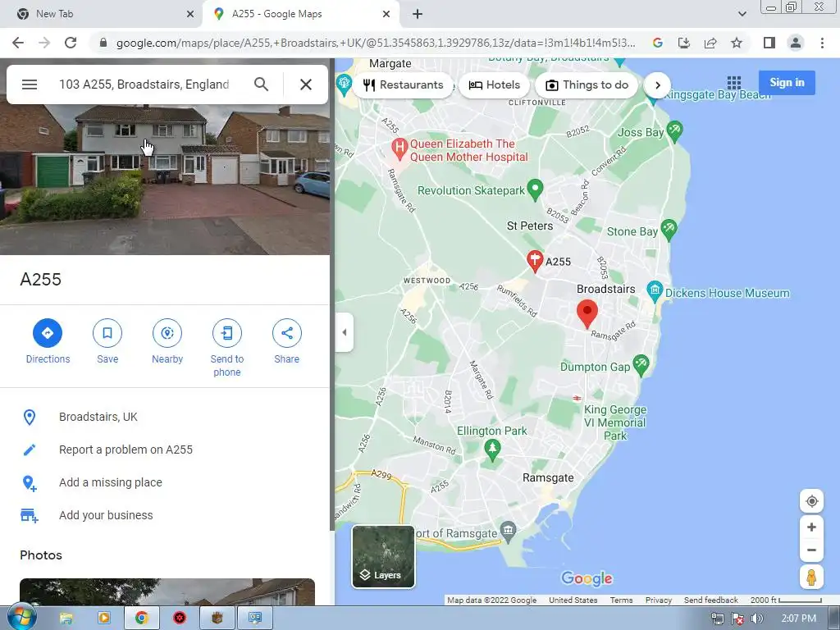The height and width of the screenshot is (630, 840).
Task: Zoom in on the map
Action: (811, 527)
